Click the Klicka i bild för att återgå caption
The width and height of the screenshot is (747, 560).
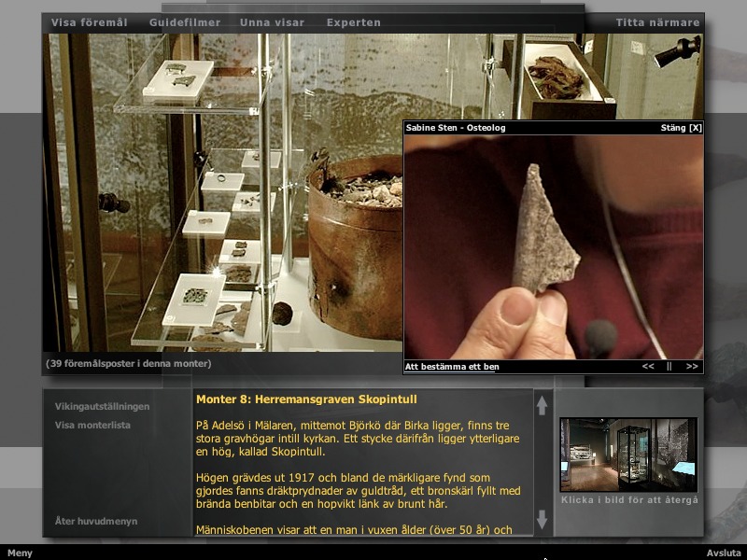(629, 500)
